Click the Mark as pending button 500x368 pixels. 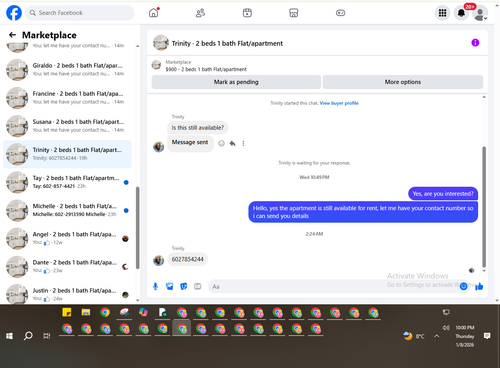point(236,82)
